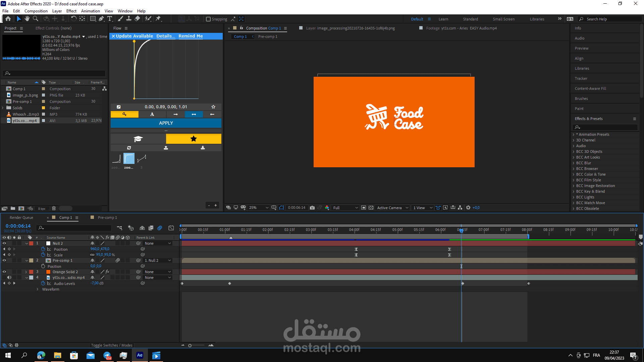Select the Puppet Pin tool
Screen dimensions: 644x362
coord(158,19)
